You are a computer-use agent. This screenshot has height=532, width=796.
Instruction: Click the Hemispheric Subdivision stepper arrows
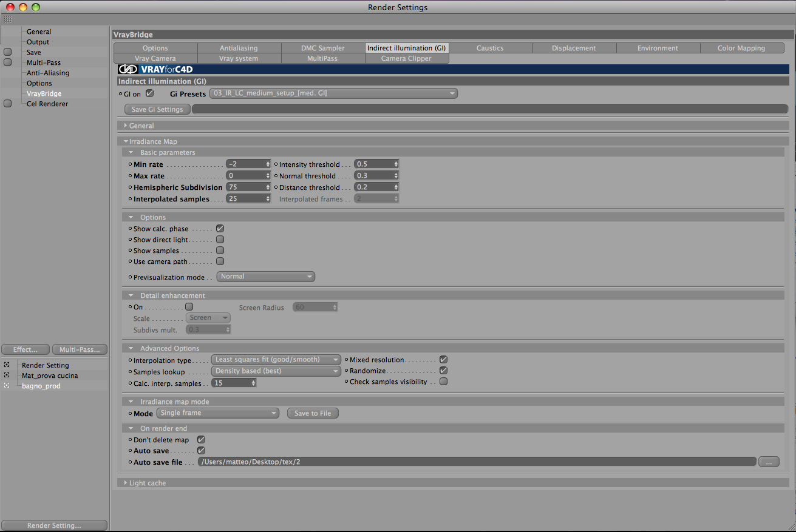point(268,187)
